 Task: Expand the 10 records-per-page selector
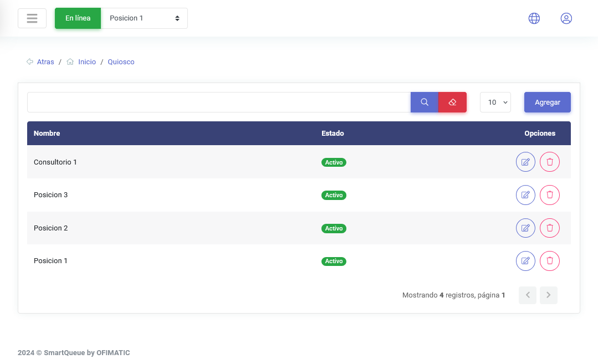(x=495, y=102)
